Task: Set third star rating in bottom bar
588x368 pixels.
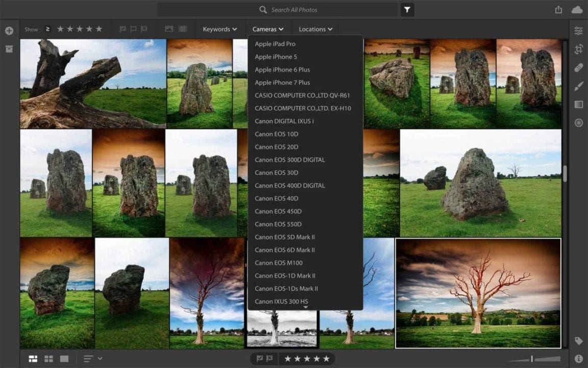Action: pos(307,359)
